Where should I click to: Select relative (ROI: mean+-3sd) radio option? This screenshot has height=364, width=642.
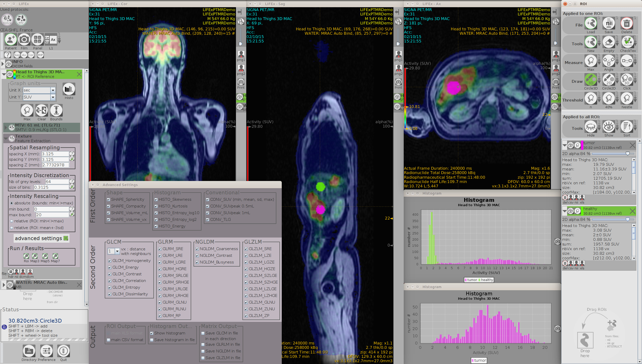pyautogui.click(x=12, y=228)
